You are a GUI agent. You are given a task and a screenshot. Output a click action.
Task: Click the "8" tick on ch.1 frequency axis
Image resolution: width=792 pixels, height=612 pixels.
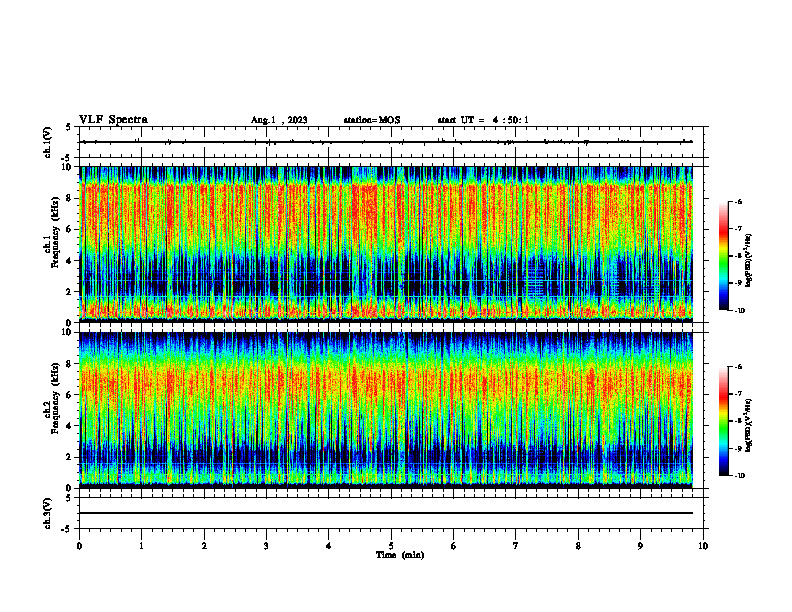tap(70, 198)
